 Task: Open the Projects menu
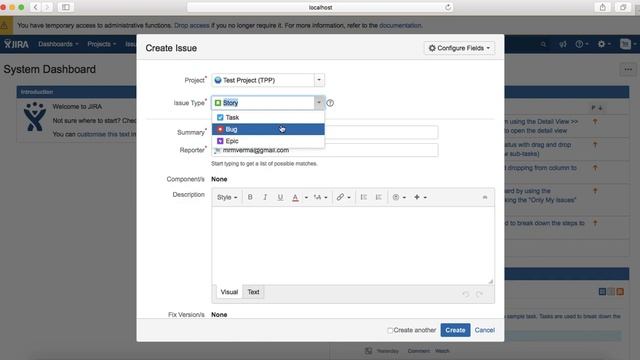pyautogui.click(x=102, y=44)
